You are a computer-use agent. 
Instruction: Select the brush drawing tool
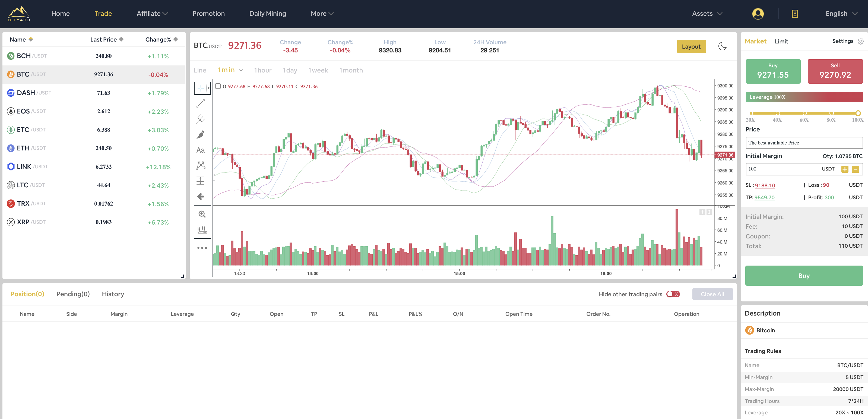pyautogui.click(x=201, y=134)
